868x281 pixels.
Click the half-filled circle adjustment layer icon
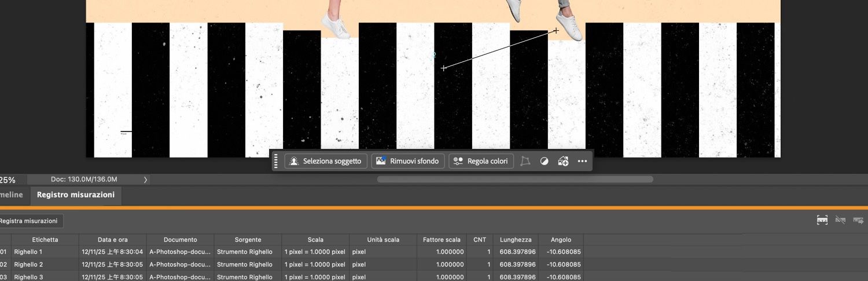[544, 161]
